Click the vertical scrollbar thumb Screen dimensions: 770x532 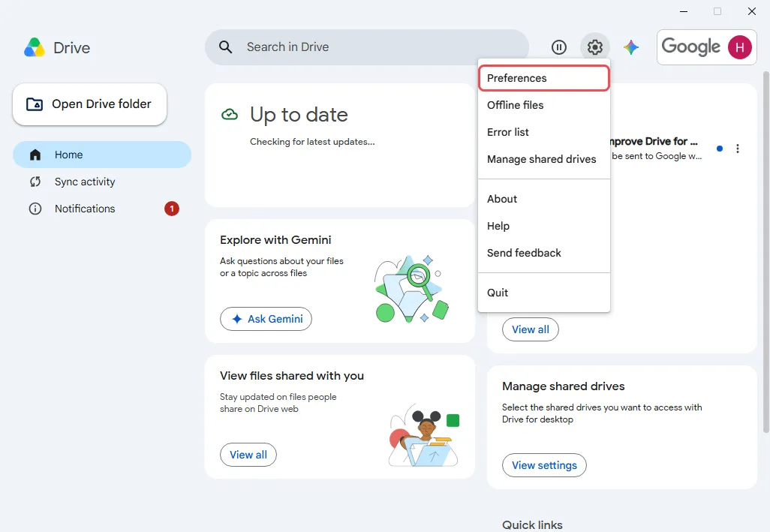(x=765, y=252)
